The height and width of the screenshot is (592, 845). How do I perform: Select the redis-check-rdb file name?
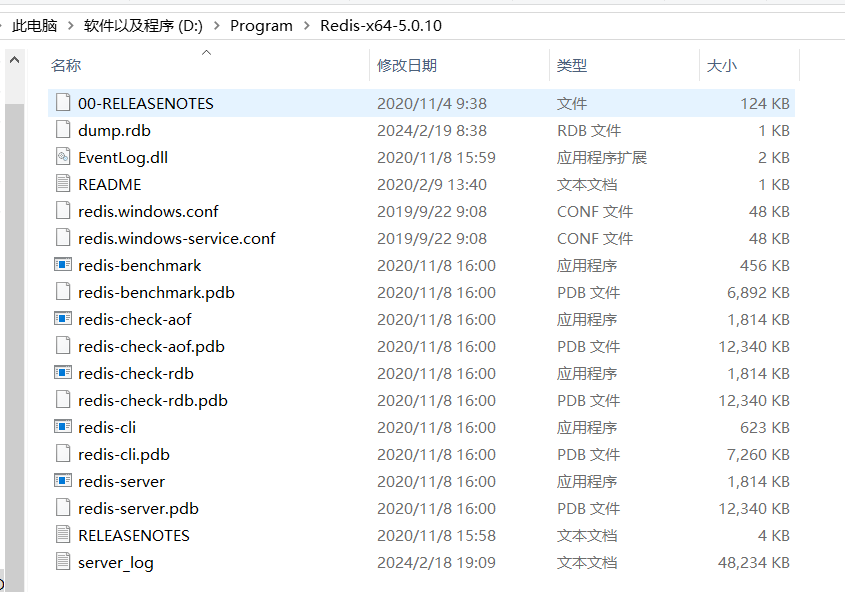136,373
